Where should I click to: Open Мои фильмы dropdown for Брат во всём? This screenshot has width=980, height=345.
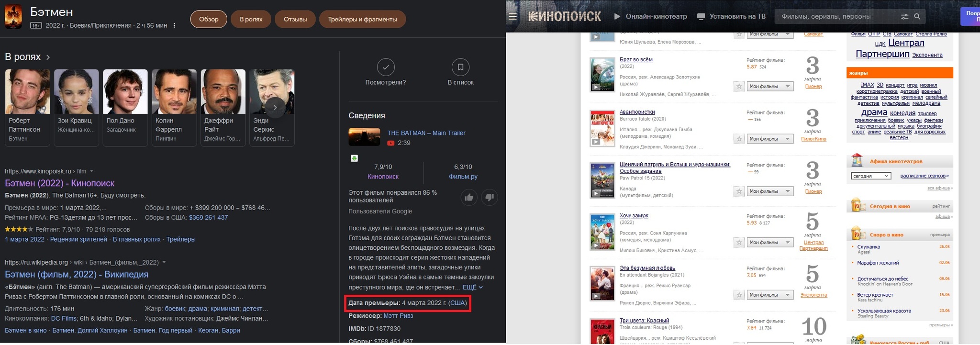770,87
